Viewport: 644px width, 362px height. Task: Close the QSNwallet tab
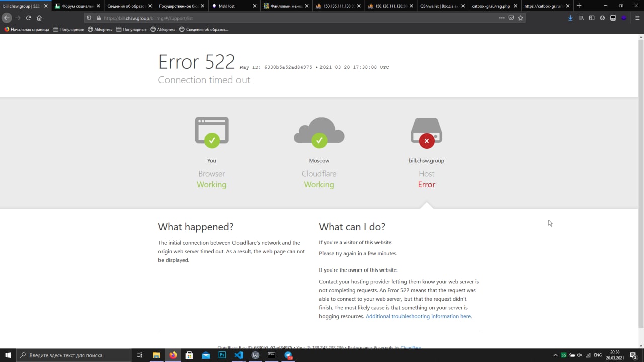[x=463, y=6]
